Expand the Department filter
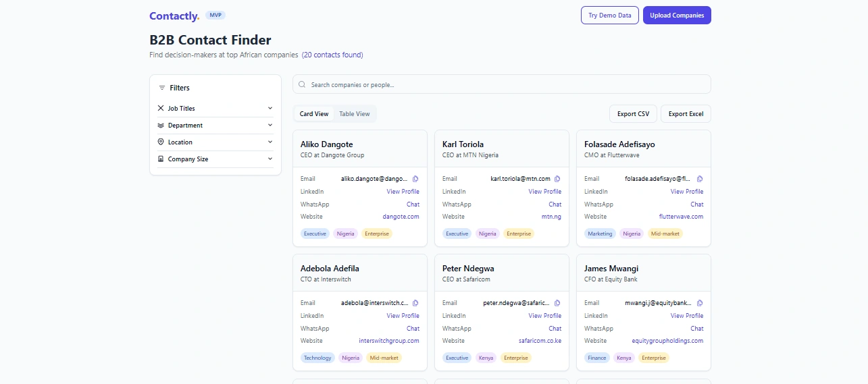Viewport: 868px width, 384px height. pos(215,126)
